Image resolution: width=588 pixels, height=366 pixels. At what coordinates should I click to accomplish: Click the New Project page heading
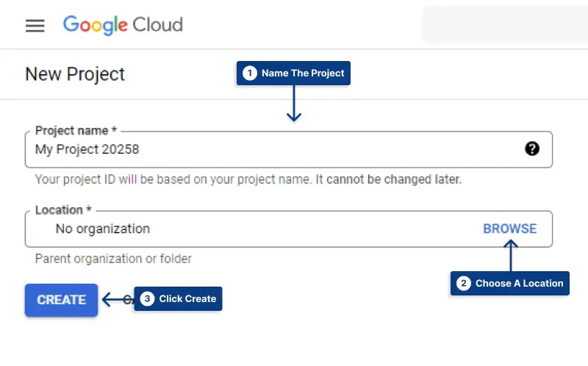coord(75,74)
